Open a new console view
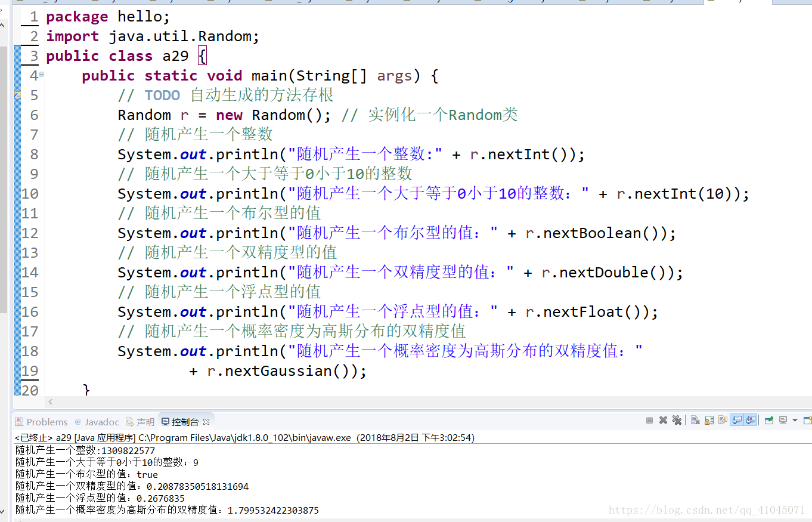 click(x=807, y=420)
